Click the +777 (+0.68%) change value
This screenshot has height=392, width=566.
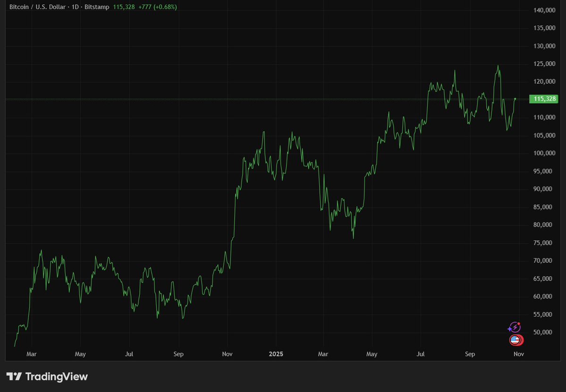pyautogui.click(x=157, y=8)
